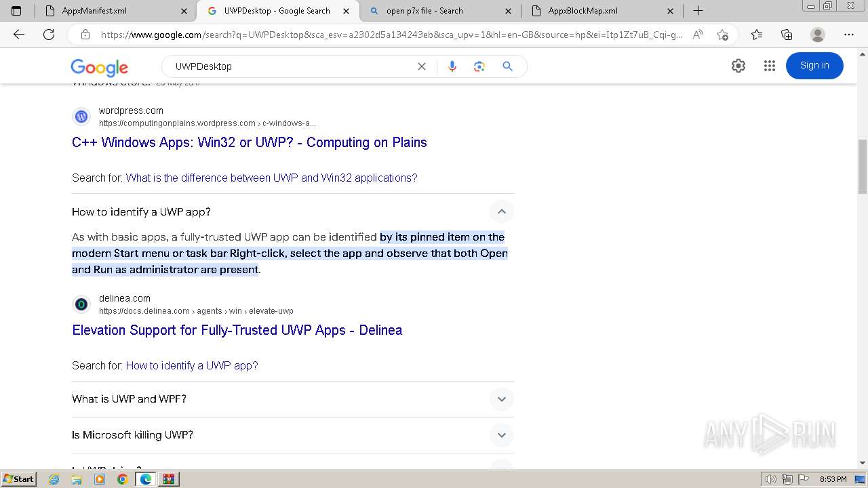Open the Start menu

click(19, 479)
